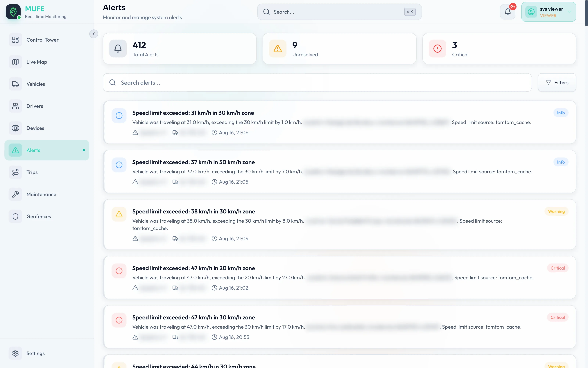Viewport: 588px width, 368px height.
Task: Click the Vehicles truck icon in sidebar
Action: coord(16,84)
